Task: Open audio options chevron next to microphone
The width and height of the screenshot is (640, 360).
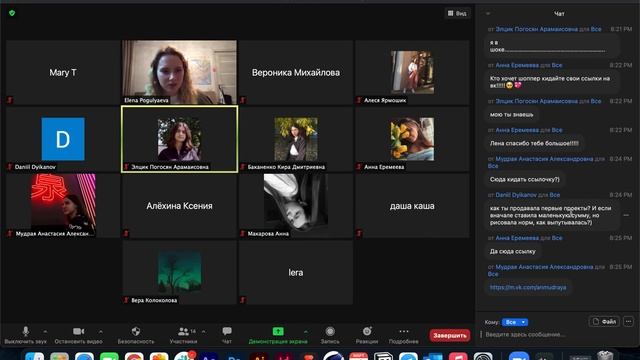Action: (45, 331)
